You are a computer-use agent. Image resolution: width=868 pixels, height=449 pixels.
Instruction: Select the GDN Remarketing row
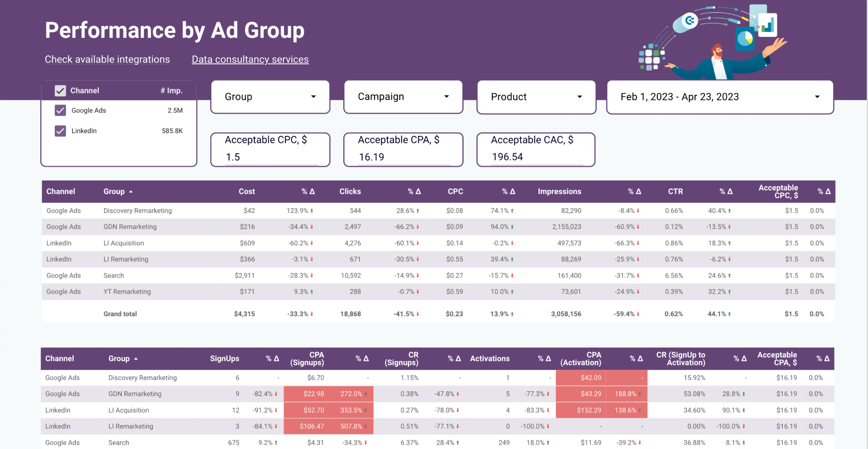click(130, 227)
